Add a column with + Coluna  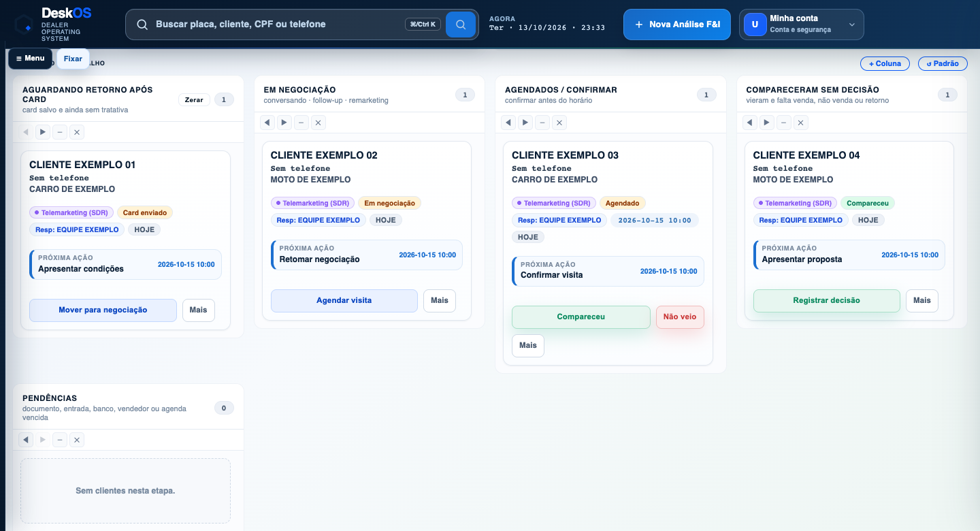pos(885,63)
